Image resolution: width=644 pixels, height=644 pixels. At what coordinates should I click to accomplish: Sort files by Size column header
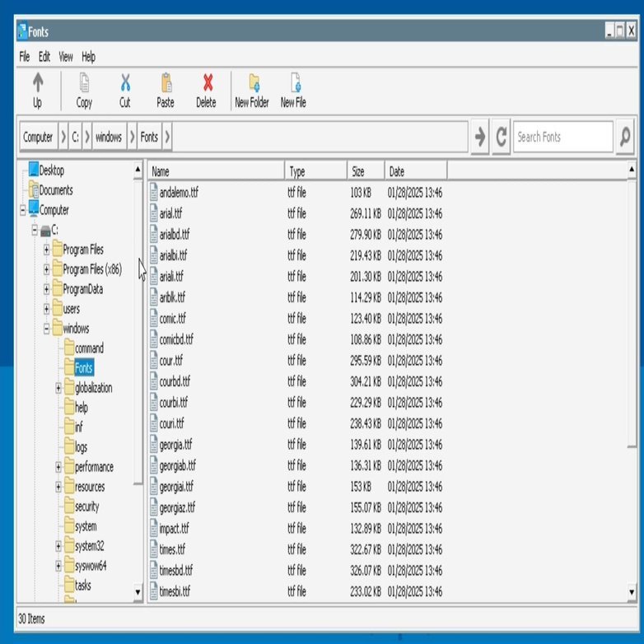point(366,170)
